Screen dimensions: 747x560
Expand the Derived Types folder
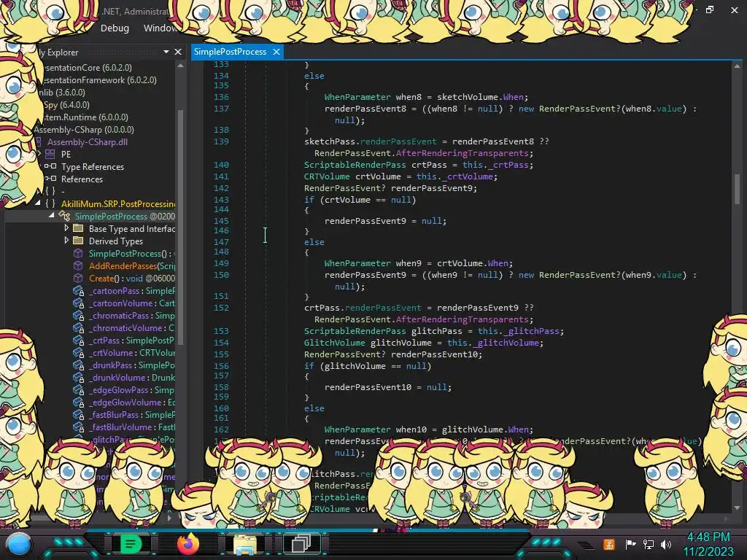coord(66,241)
